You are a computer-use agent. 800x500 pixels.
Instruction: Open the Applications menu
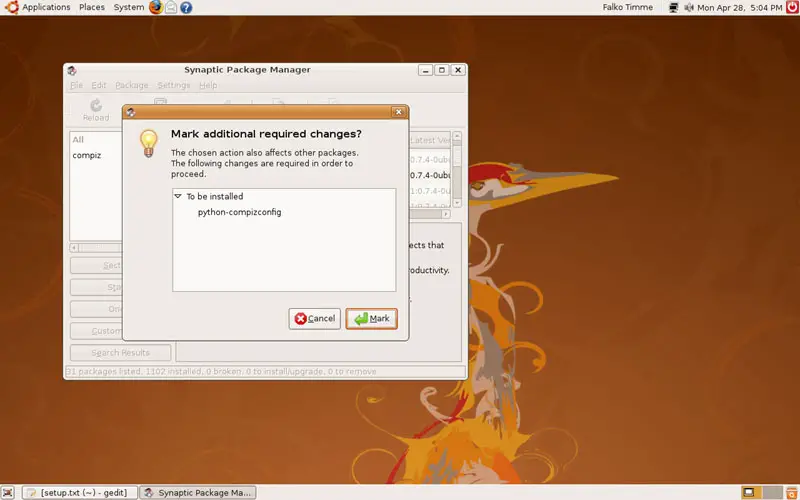coord(46,7)
